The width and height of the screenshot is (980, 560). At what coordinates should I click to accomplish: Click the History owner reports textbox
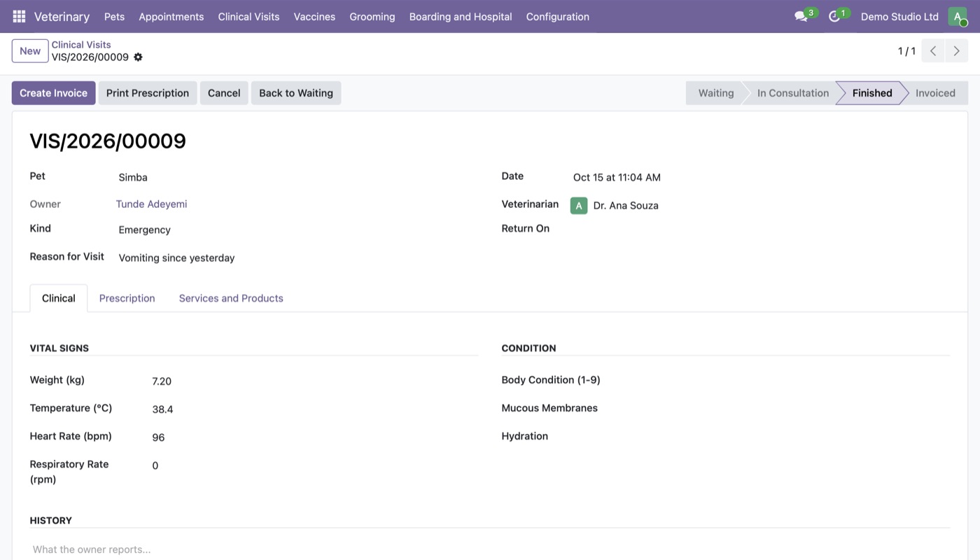(490, 549)
